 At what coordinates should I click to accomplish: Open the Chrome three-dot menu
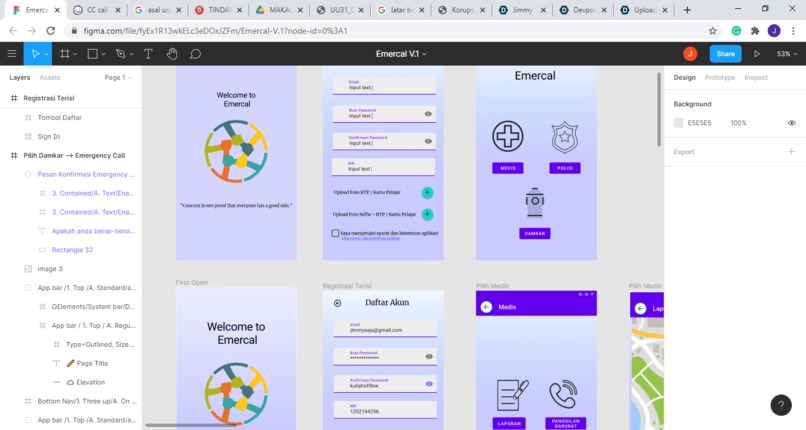tap(793, 31)
